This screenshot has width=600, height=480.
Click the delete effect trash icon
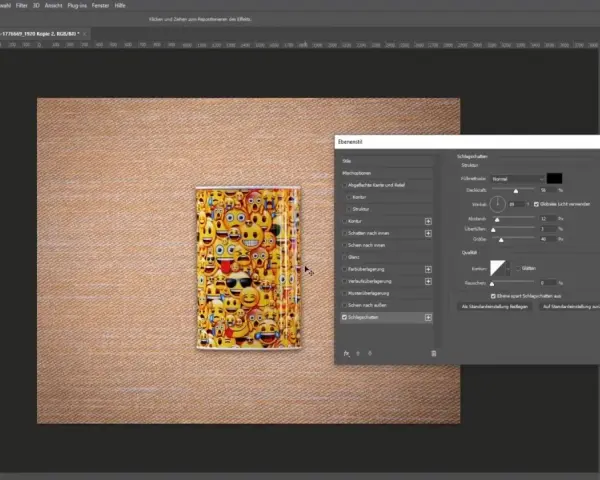[x=434, y=353]
